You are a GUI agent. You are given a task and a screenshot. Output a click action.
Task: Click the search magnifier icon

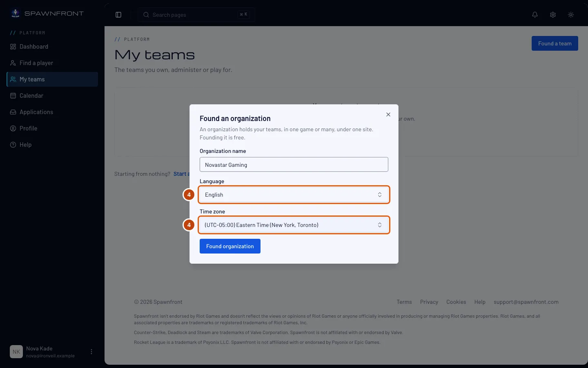pos(146,15)
